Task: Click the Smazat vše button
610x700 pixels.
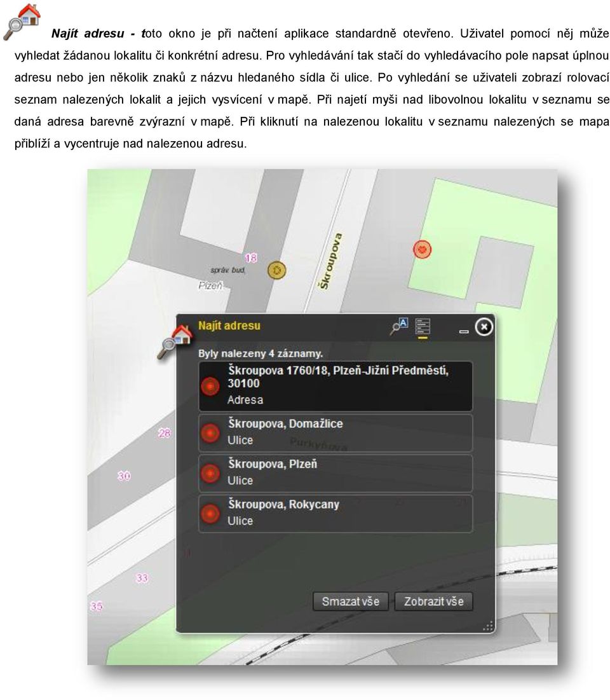Action: click(x=351, y=601)
